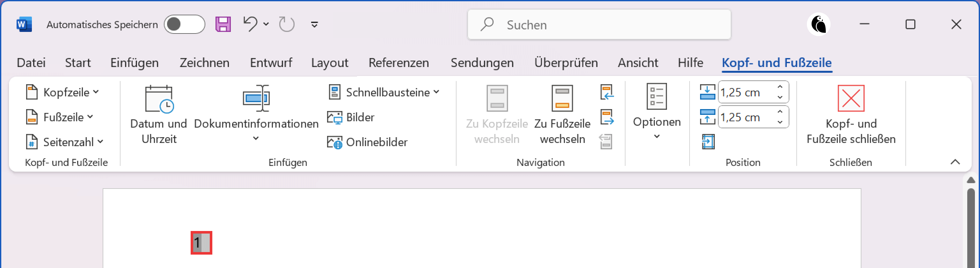
Task: Expand the Seitenzahl dropdown
Action: 65,142
